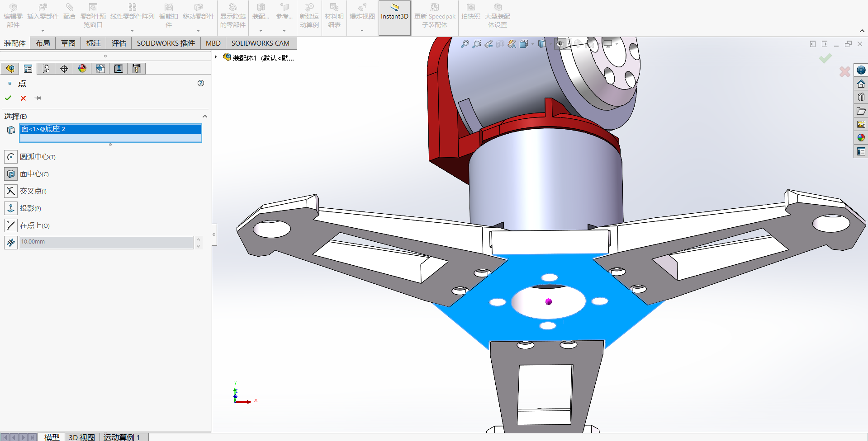Click the viewport red X cancel corner
868x441 pixels.
click(844, 71)
